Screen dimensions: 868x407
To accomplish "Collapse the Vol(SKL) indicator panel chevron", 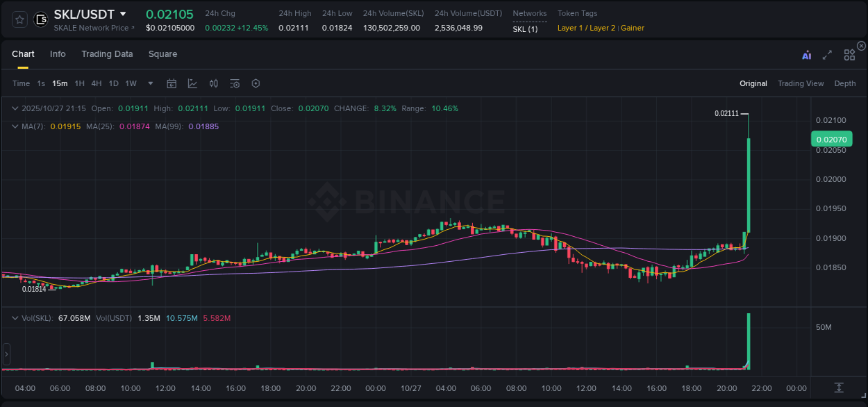I will point(15,317).
